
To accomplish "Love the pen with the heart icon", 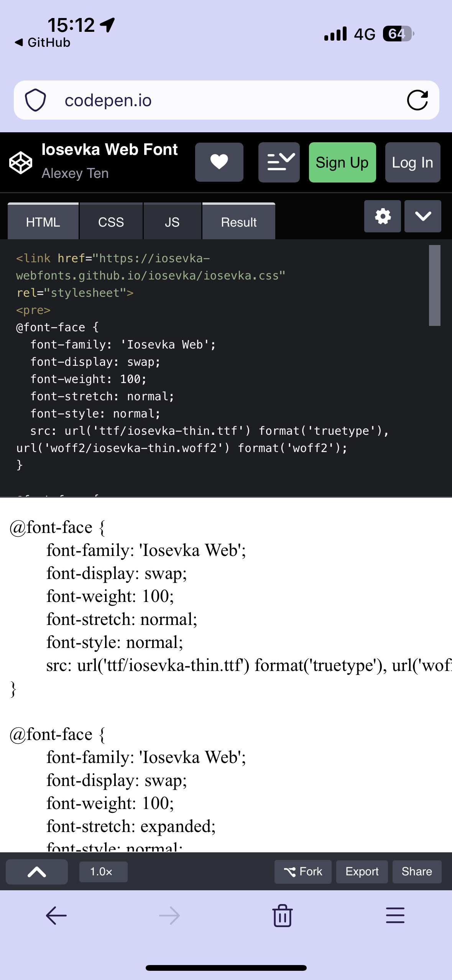I will pyautogui.click(x=219, y=162).
